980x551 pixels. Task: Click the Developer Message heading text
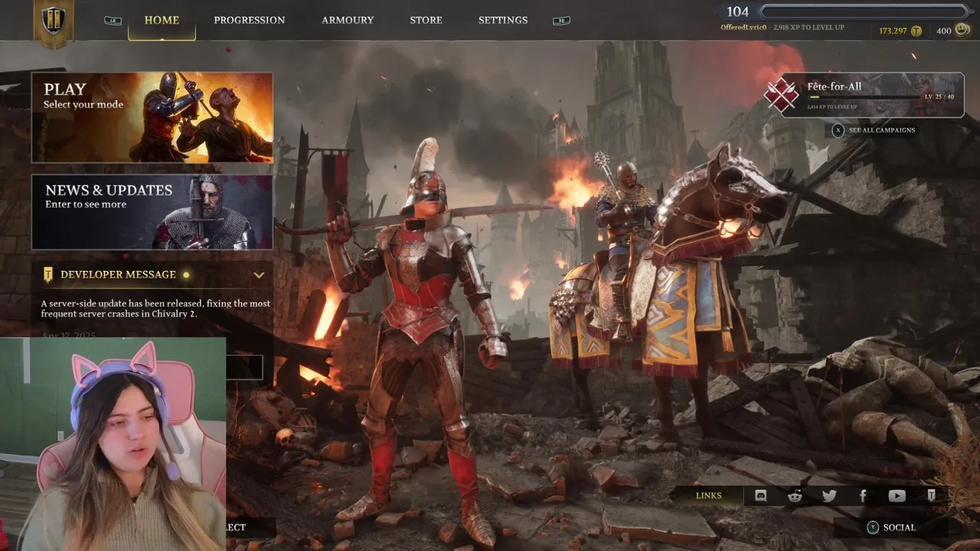[118, 275]
